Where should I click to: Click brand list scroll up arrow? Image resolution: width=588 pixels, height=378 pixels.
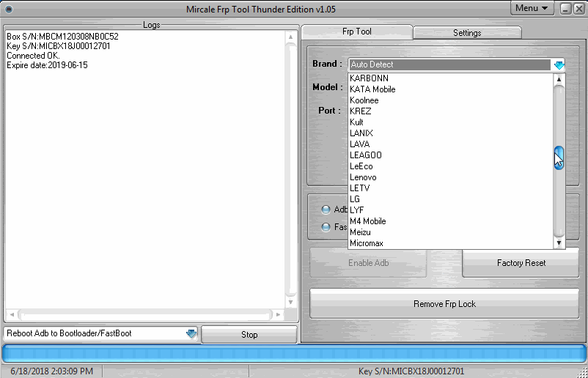pos(559,79)
